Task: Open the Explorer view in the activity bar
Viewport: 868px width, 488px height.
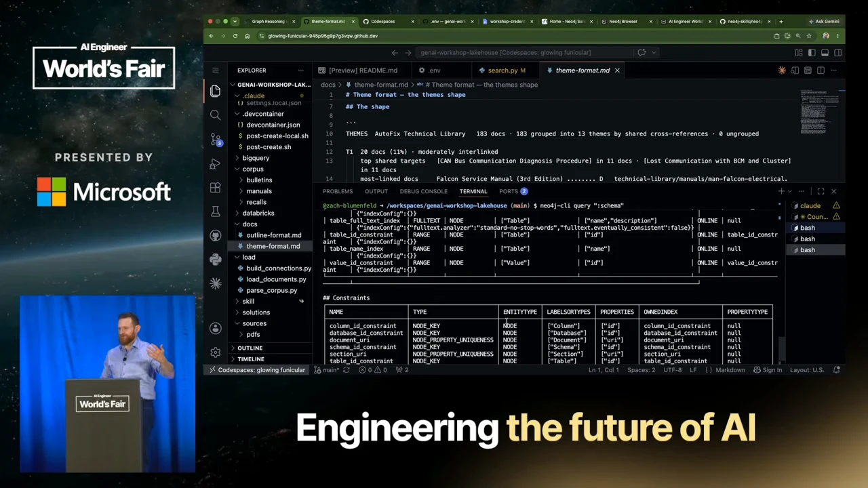Action: [216, 91]
